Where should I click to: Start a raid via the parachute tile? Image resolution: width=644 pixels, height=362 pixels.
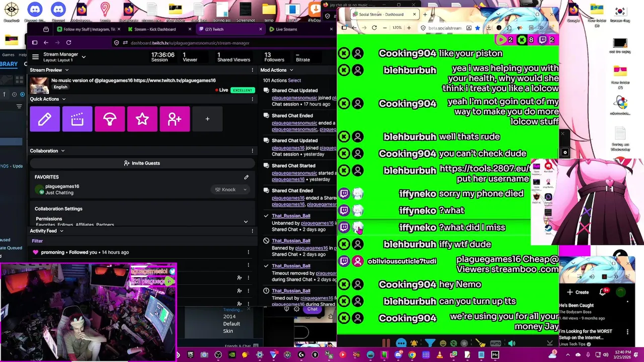coord(110,119)
